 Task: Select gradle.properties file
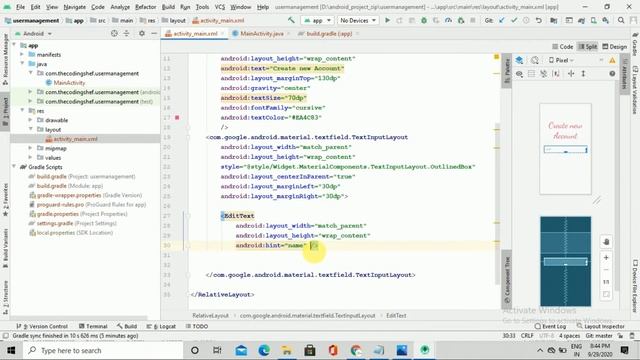pyautogui.click(x=78, y=214)
